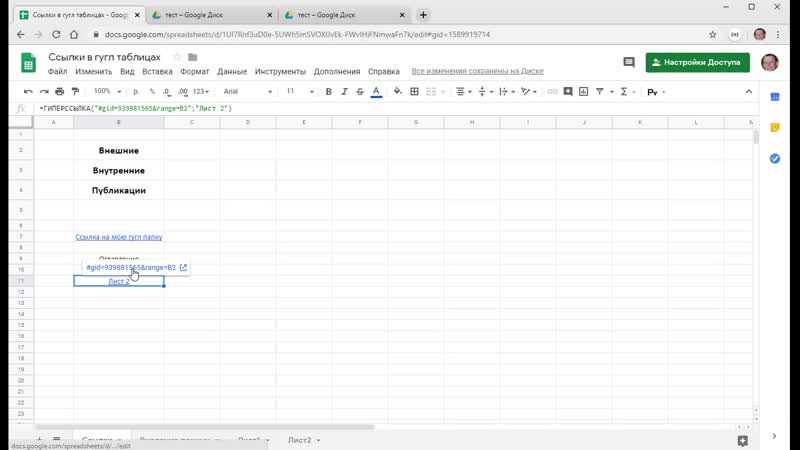Open comment history icon near share button
This screenshot has width=800, height=450.
click(629, 62)
